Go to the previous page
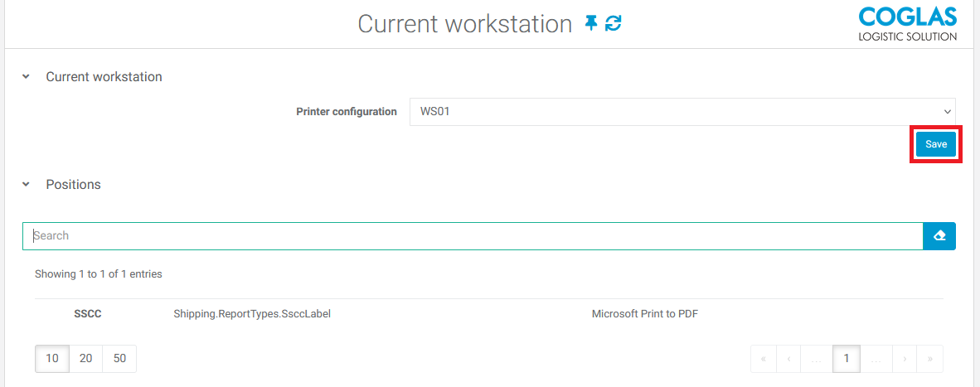980x387 pixels. coord(788,359)
